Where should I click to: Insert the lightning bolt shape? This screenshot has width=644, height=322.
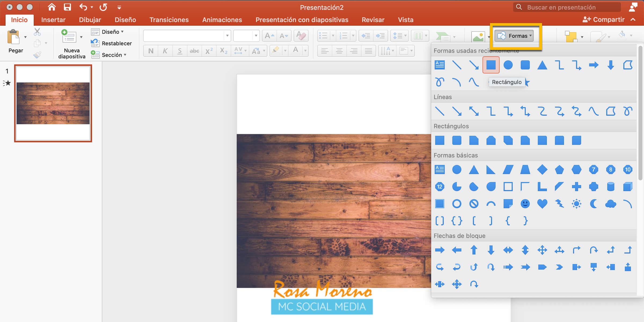click(x=559, y=204)
